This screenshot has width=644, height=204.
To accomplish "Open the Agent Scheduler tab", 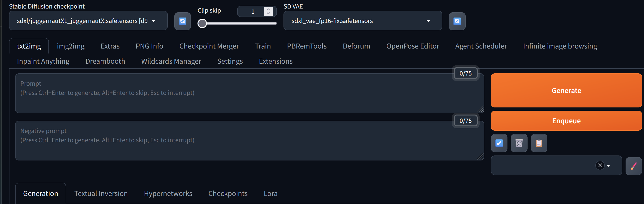I will pyautogui.click(x=481, y=46).
